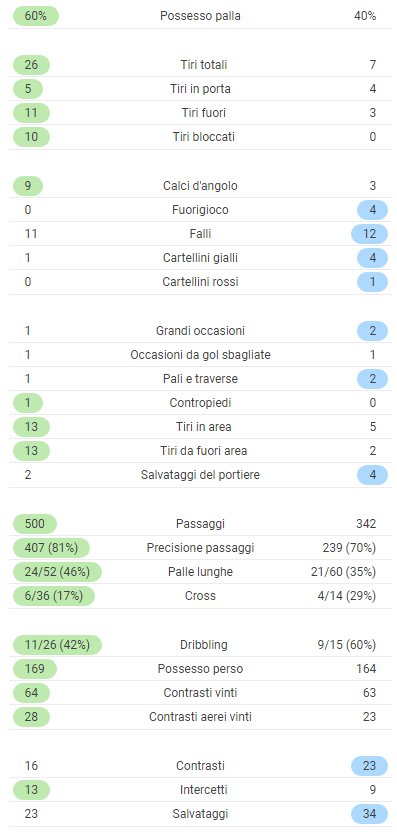Click the 11/26 (42%) Dribbling badge

[x=57, y=645]
